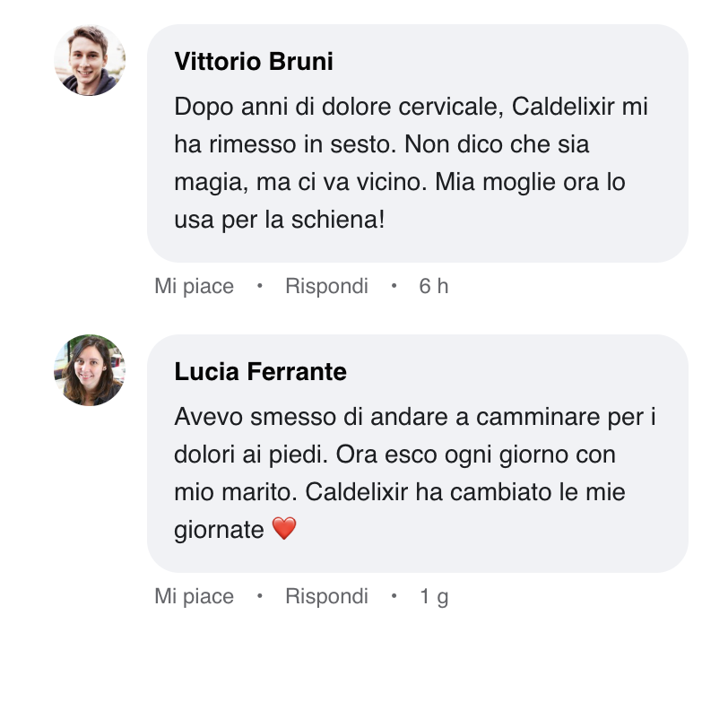Click the word "giornate" beside the heart emoji
This screenshot has height=710, width=728.
point(219,530)
